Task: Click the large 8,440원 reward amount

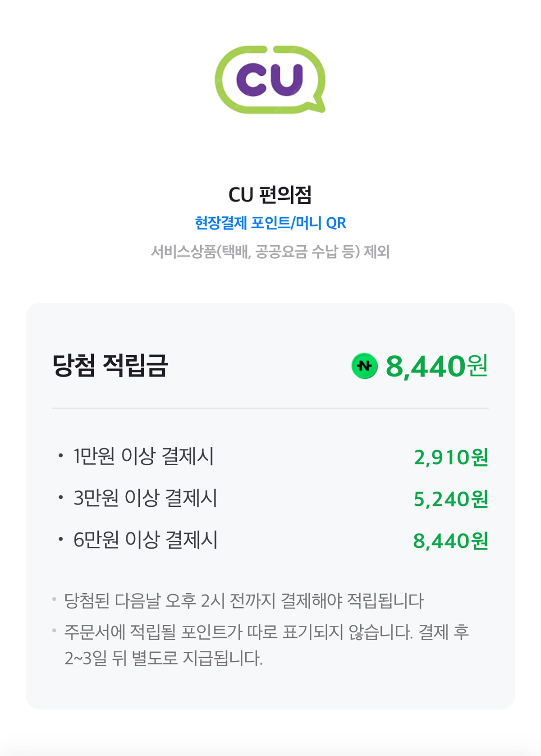Action: 425,366
